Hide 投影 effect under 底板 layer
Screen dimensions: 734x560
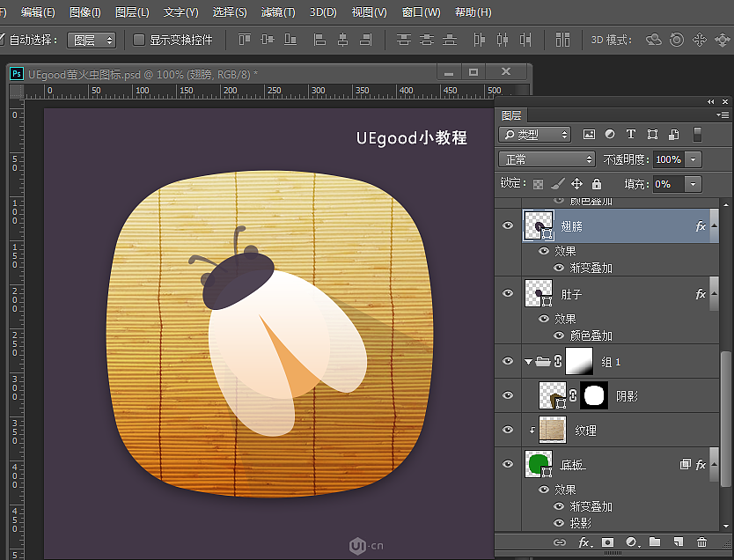point(559,523)
